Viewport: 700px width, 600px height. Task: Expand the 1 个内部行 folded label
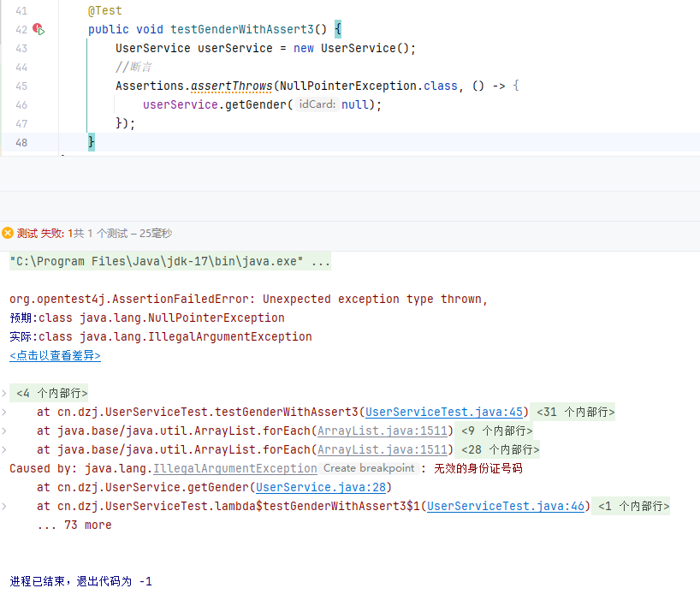[x=633, y=506]
